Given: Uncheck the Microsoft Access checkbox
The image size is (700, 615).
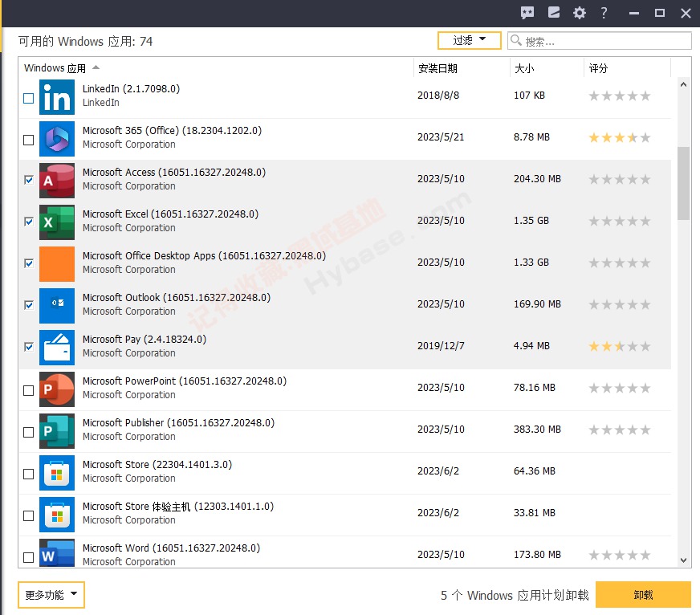Looking at the screenshot, I should click(x=29, y=180).
